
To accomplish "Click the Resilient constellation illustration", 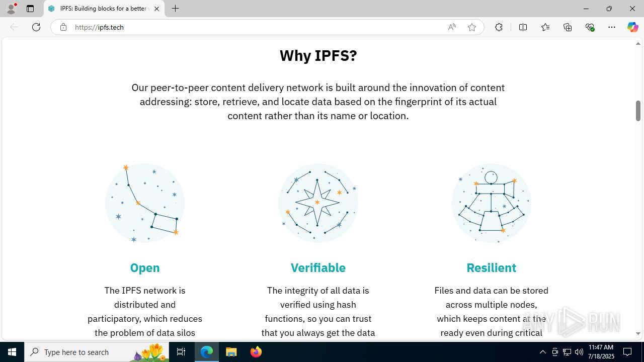I will tap(491, 203).
